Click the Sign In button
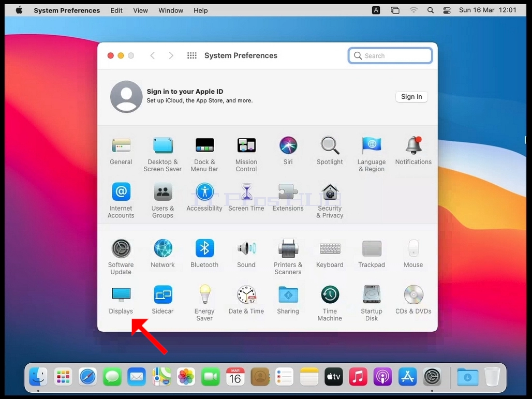This screenshot has height=399, width=532. click(x=411, y=97)
